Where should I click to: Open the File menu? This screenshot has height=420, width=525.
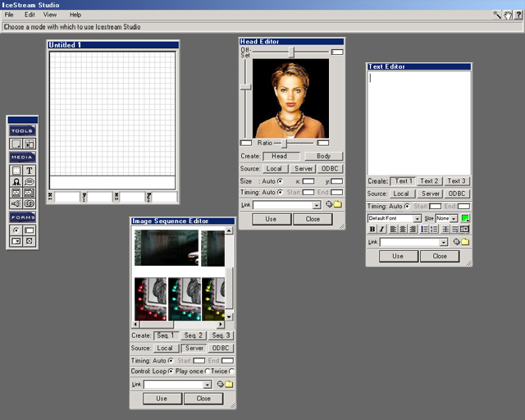(9, 15)
